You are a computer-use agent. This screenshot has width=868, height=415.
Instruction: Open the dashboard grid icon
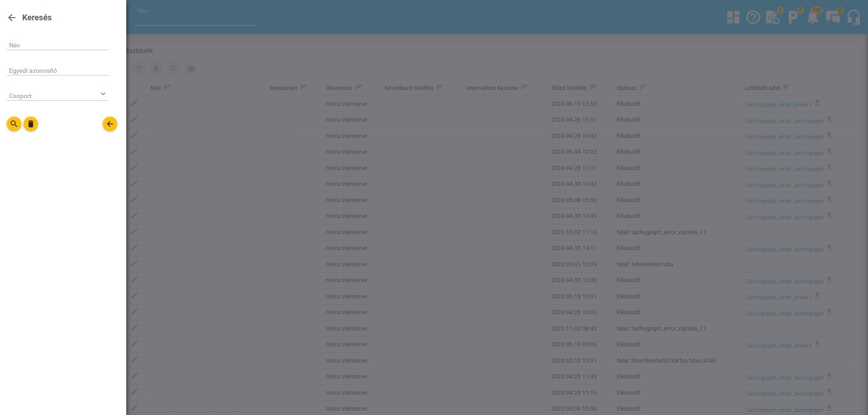click(x=733, y=18)
